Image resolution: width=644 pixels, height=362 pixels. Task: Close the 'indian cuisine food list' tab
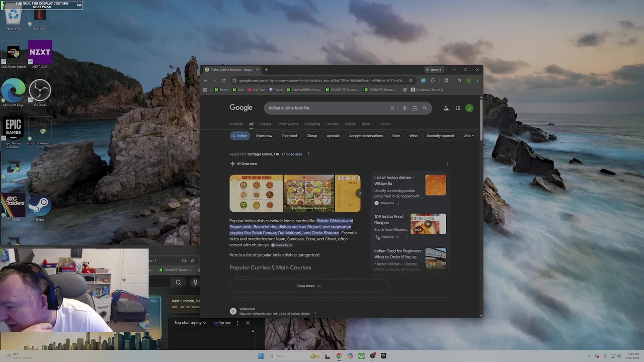(x=257, y=70)
